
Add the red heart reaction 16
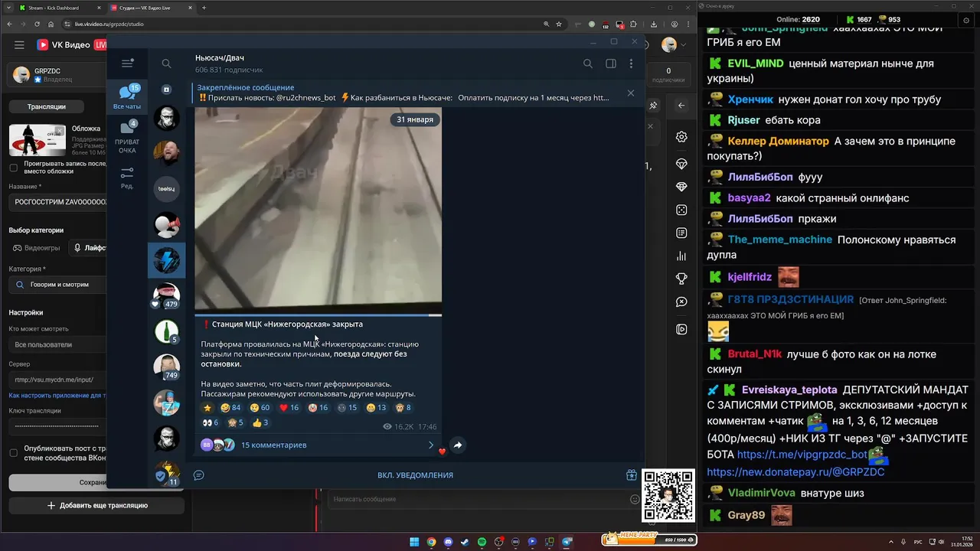289,408
